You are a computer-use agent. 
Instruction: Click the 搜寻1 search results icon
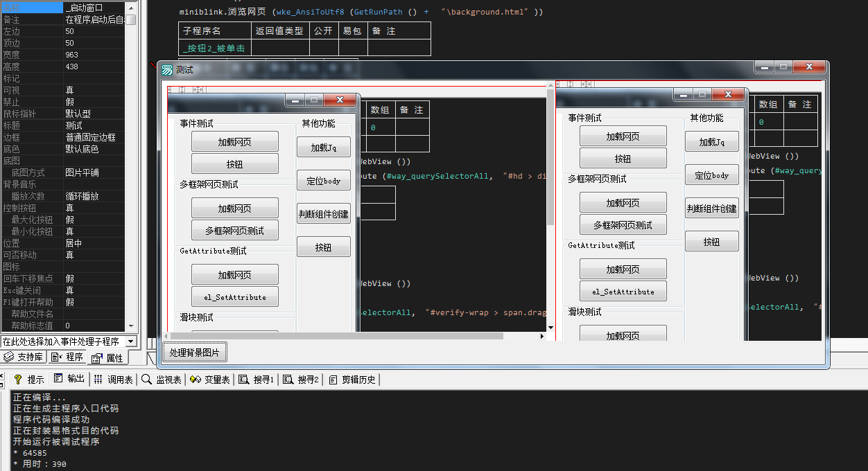click(x=243, y=380)
